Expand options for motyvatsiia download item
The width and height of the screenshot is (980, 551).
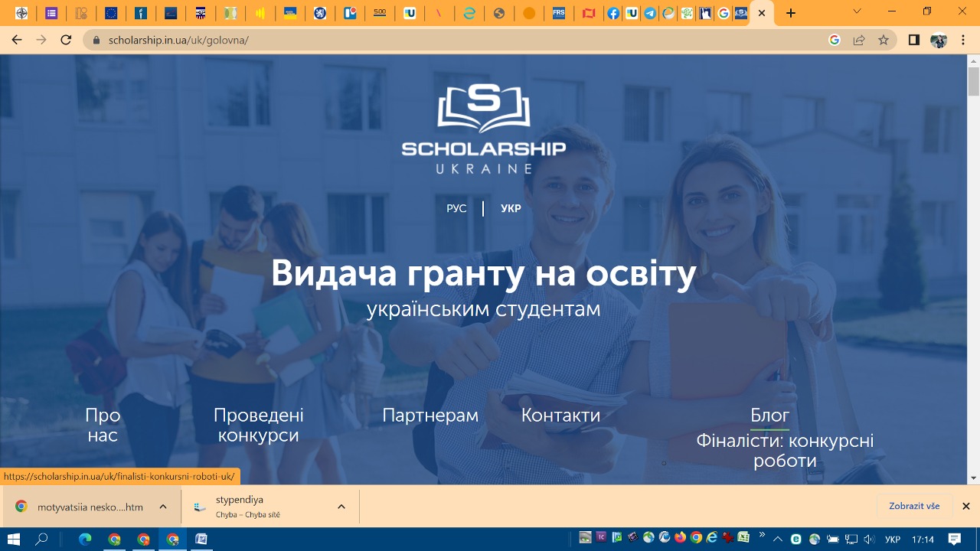(163, 507)
